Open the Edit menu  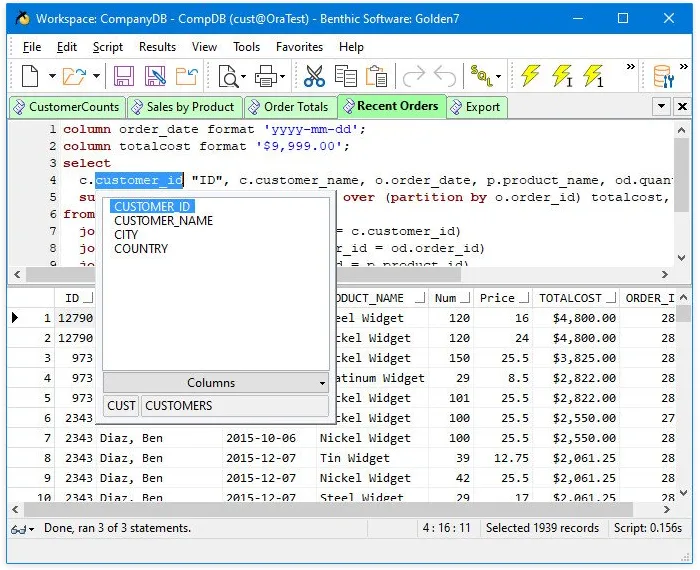pos(67,47)
